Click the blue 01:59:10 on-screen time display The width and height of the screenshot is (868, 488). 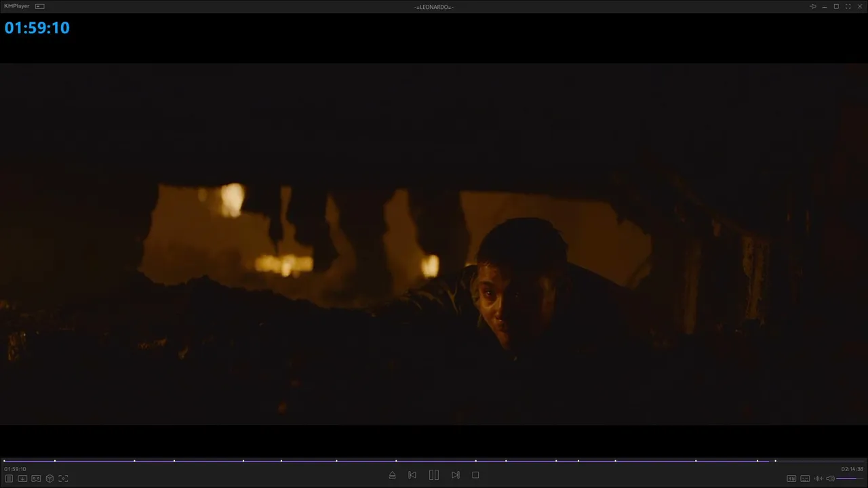coord(37,28)
